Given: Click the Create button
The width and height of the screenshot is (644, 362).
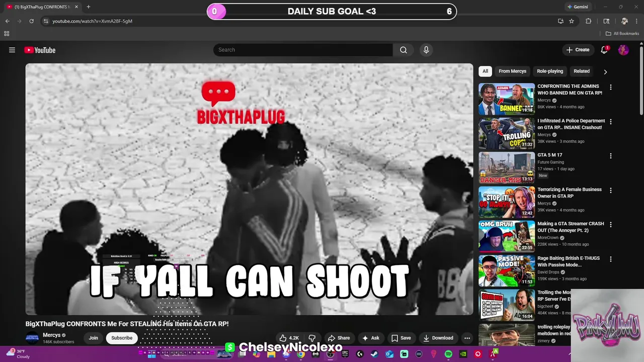Looking at the screenshot, I should coord(578,50).
